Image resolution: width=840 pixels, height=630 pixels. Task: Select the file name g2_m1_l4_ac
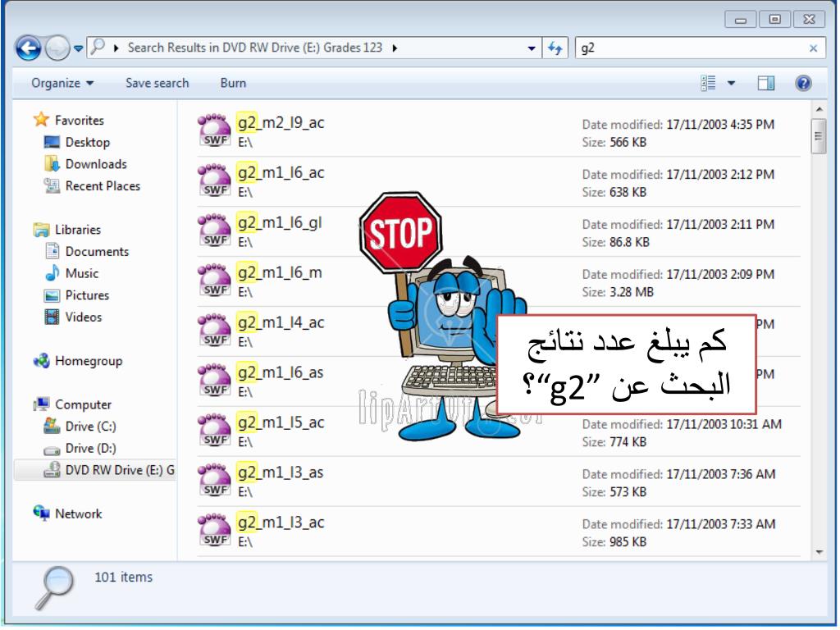(281, 322)
